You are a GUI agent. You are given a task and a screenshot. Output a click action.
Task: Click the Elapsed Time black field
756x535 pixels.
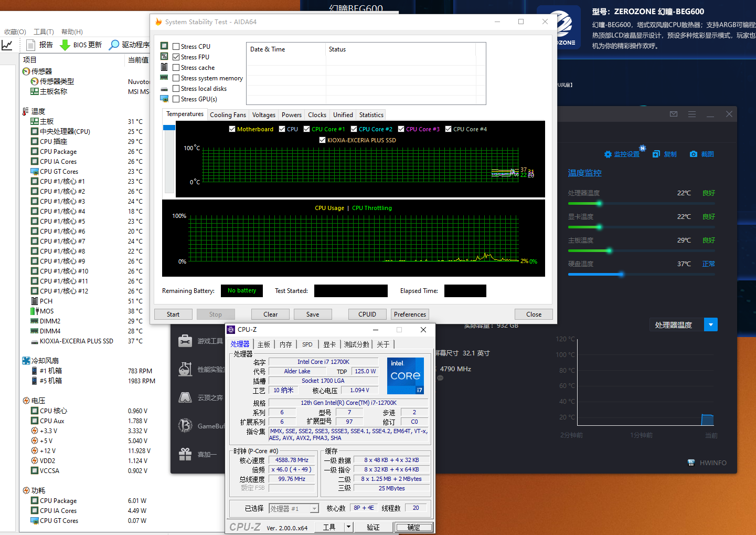pos(465,291)
